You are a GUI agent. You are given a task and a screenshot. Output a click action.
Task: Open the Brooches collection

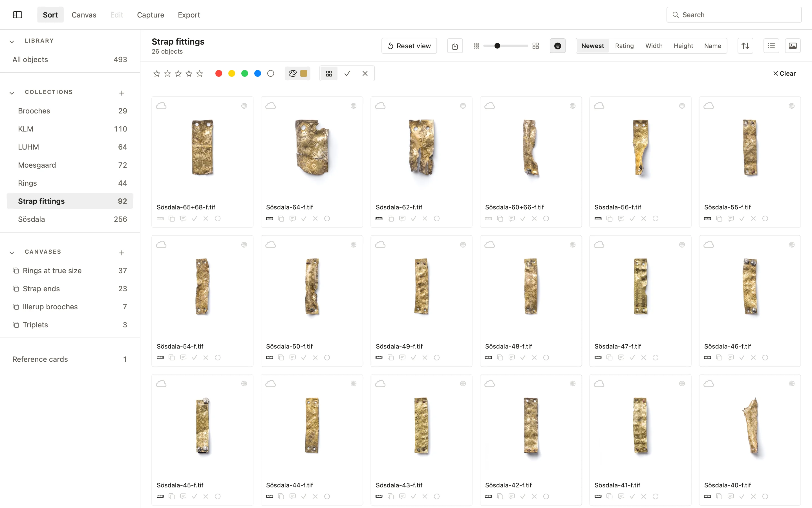pos(70,111)
